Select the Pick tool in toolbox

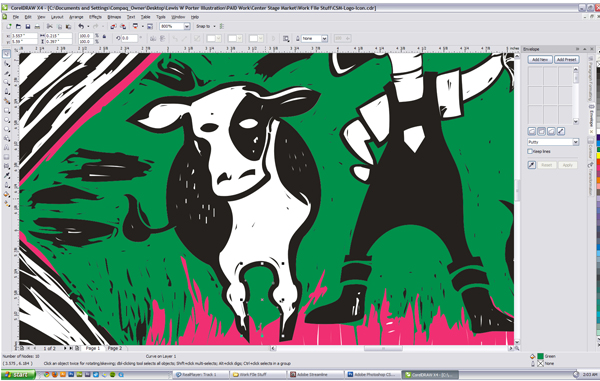point(7,54)
